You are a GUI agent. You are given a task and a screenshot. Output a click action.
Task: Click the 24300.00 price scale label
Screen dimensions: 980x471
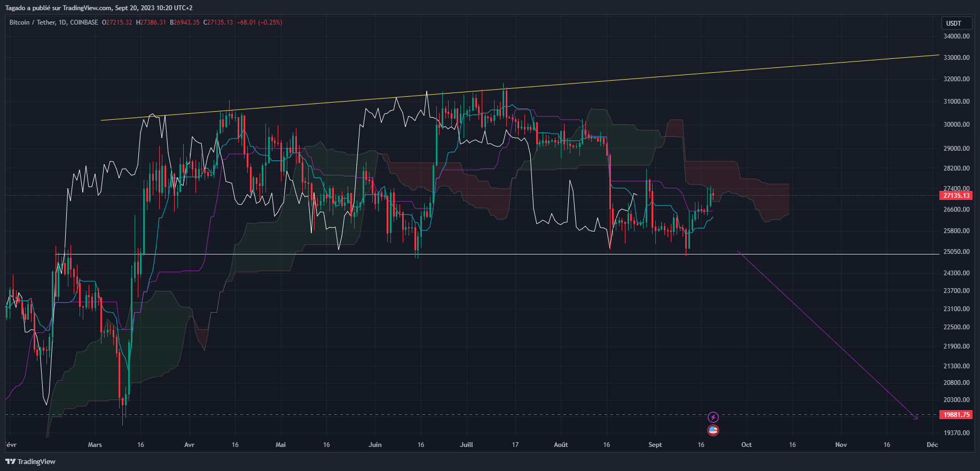[x=957, y=273]
